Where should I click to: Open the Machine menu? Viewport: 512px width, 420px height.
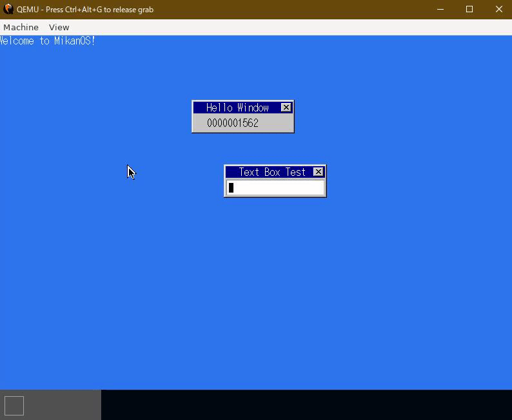[x=21, y=27]
